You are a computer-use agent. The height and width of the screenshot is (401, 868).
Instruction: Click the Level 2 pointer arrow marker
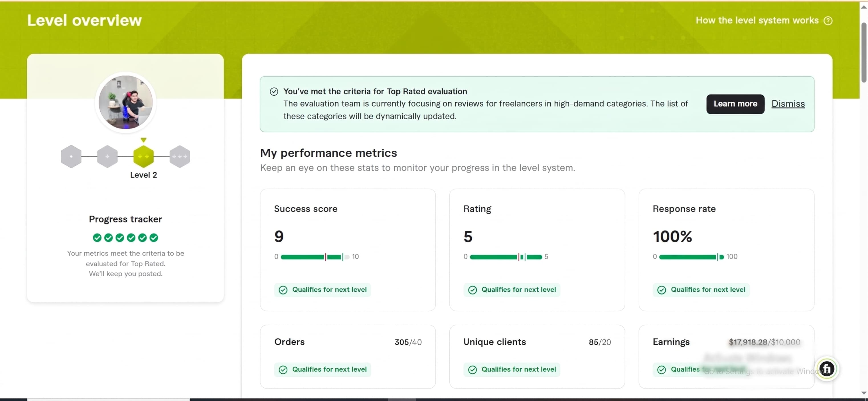click(143, 140)
